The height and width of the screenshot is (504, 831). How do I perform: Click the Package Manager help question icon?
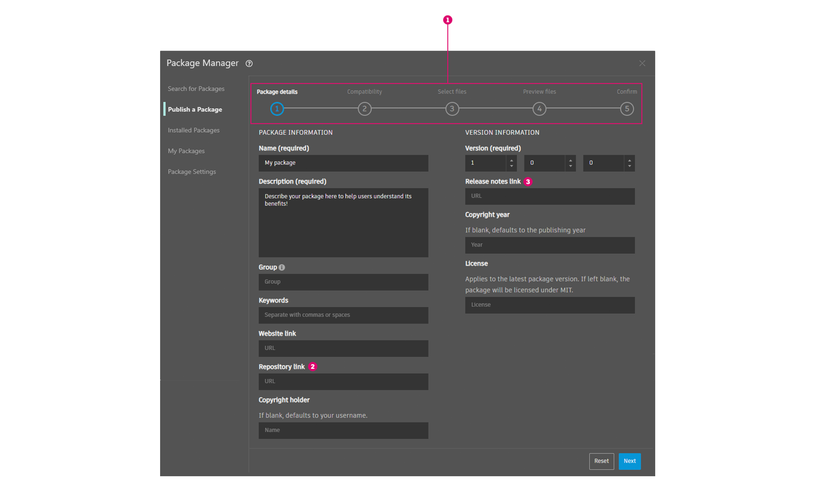tap(249, 64)
